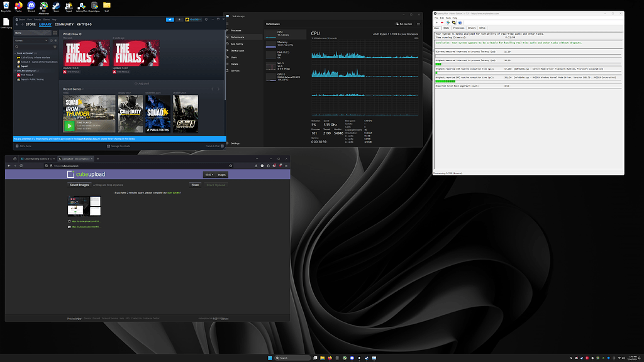Select Startup apps in Task Manager
Viewport: 644px width, 362px height.
pos(238,50)
